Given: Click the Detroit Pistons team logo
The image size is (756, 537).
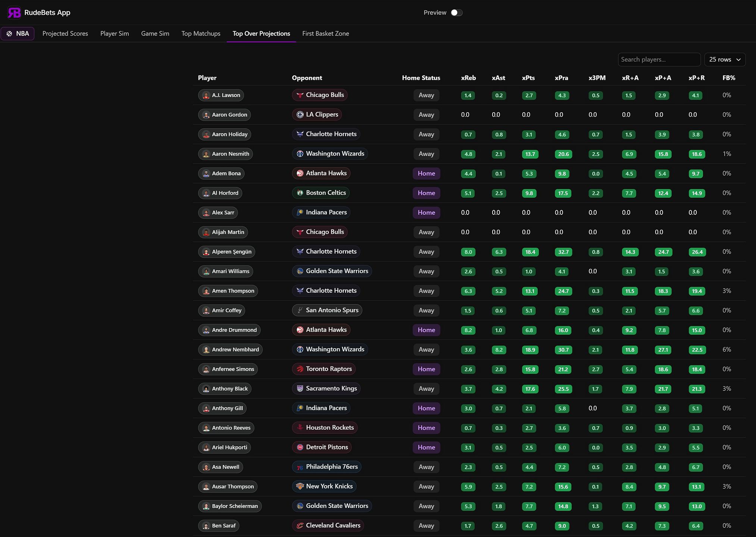Looking at the screenshot, I should (x=300, y=447).
